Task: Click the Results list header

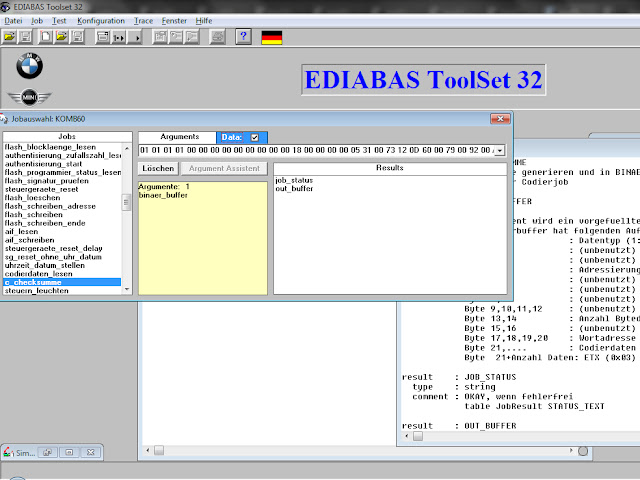Action: (390, 168)
